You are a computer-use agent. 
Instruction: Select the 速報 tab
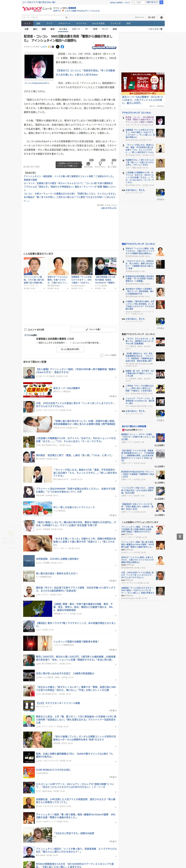tap(38, 24)
